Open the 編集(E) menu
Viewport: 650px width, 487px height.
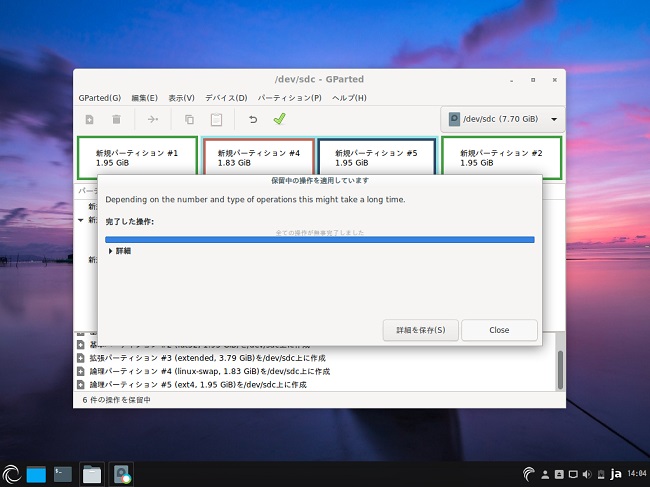pyautogui.click(x=144, y=98)
